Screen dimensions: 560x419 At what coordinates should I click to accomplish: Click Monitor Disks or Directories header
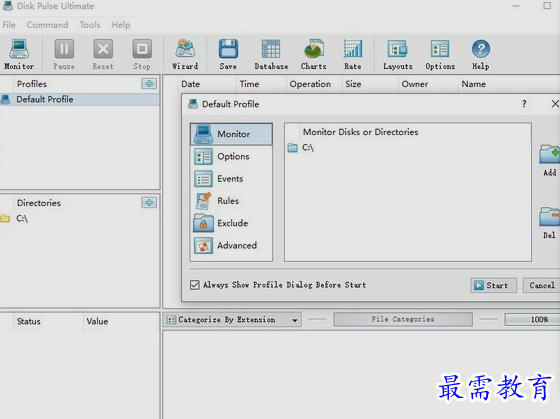[360, 132]
